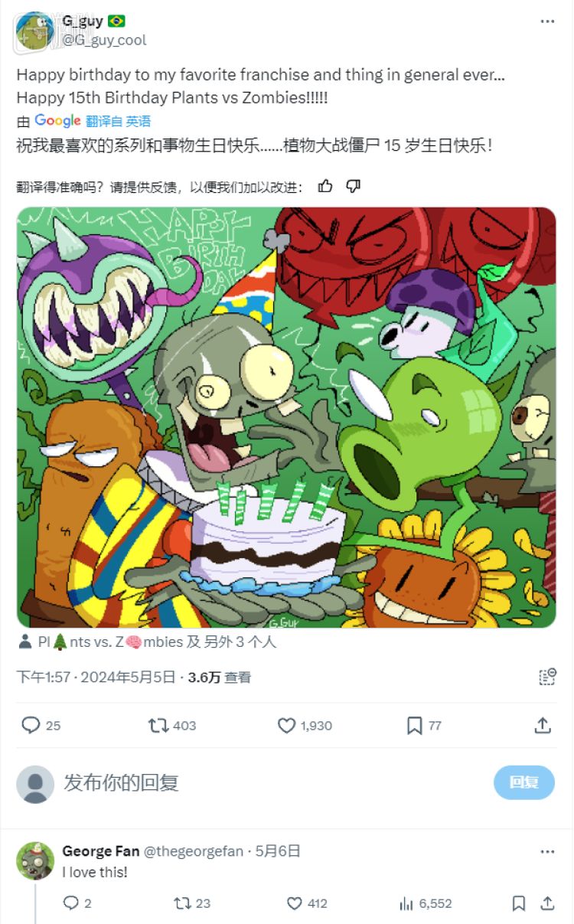Viewport: 574px width, 924px height.
Task: Click the reply input field 发布你的回复
Action: click(122, 783)
